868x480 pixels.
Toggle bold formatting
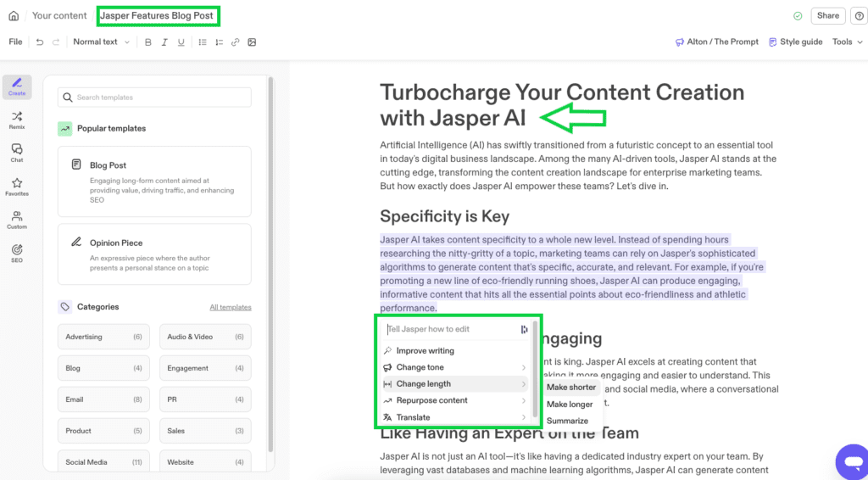pyautogui.click(x=147, y=42)
